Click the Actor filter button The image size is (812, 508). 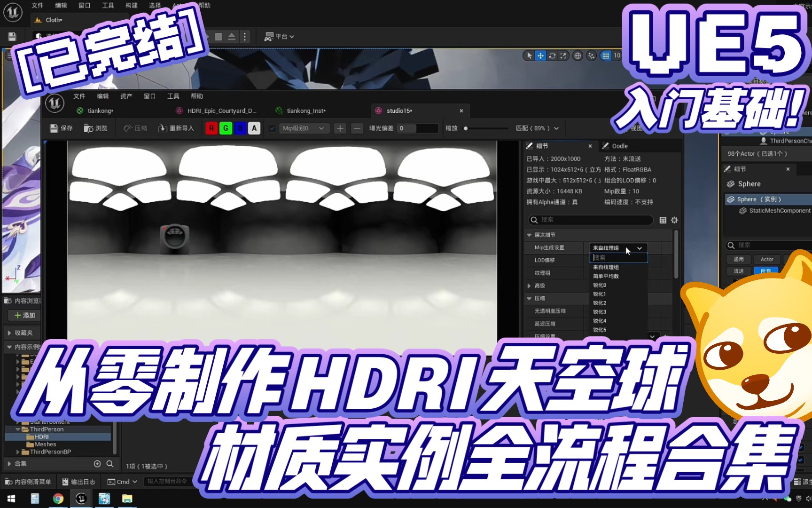point(767,259)
